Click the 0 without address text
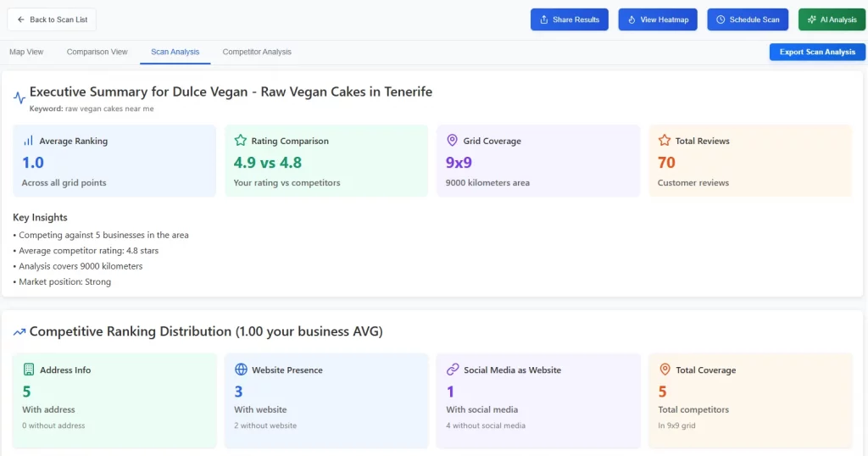 53,425
